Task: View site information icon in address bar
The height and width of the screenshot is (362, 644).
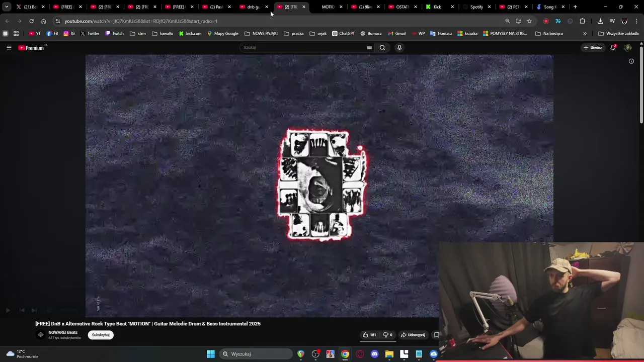Action: (x=58, y=21)
